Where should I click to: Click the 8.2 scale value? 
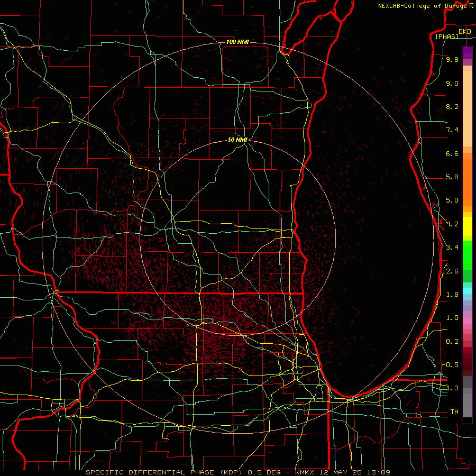click(x=452, y=107)
